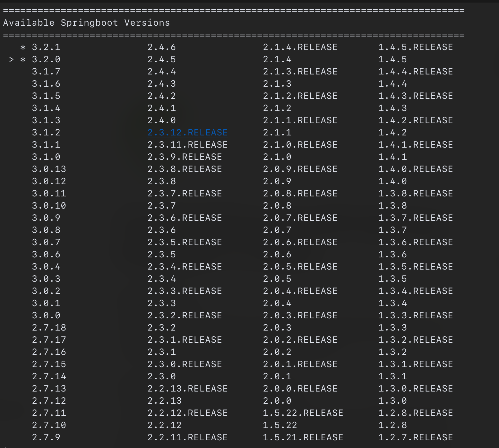The height and width of the screenshot is (448, 499).
Task: Select version 2.3.9.RELEASE
Action: [185, 157]
